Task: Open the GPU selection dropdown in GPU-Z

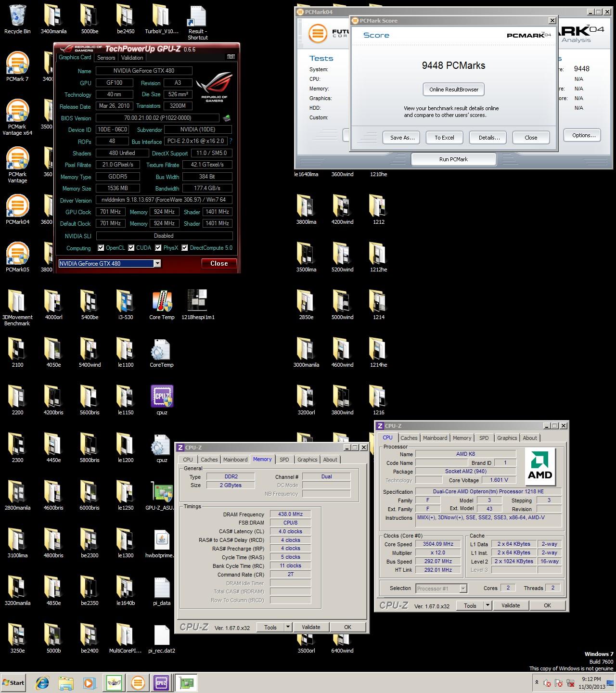Action: [x=157, y=263]
